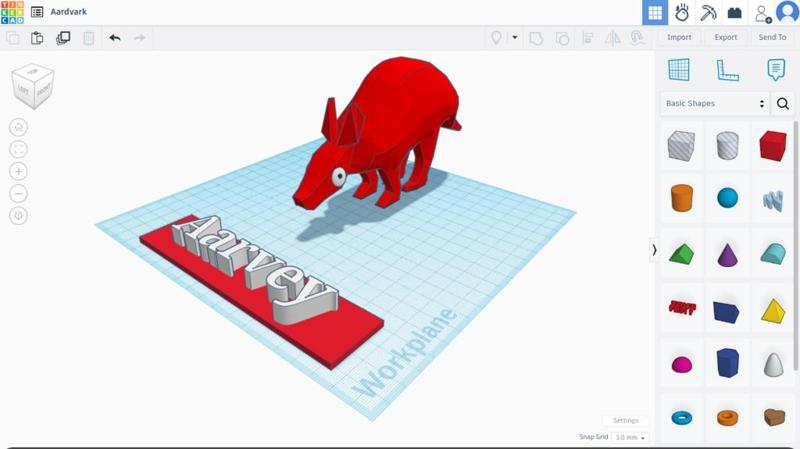This screenshot has width=800, height=449.
Task: Click the Import button
Action: [x=679, y=37]
